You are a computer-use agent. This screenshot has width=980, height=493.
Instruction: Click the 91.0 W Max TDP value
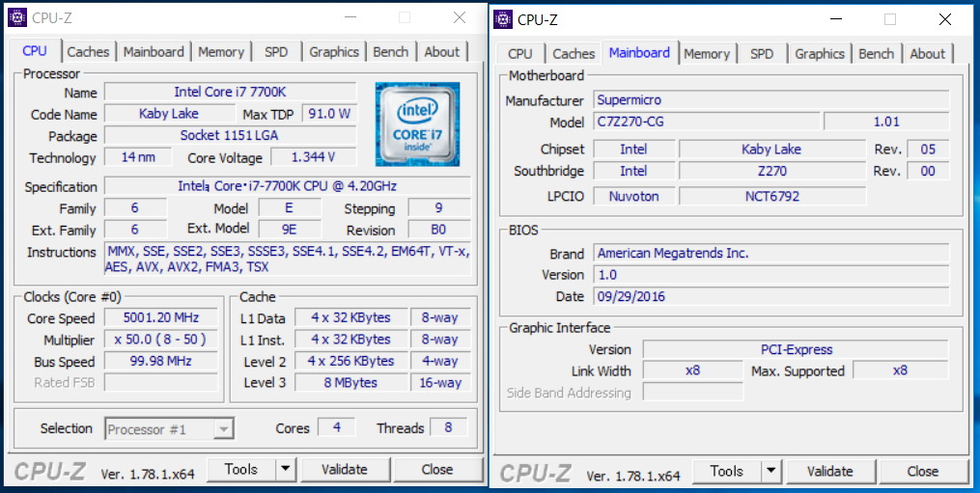point(329,114)
